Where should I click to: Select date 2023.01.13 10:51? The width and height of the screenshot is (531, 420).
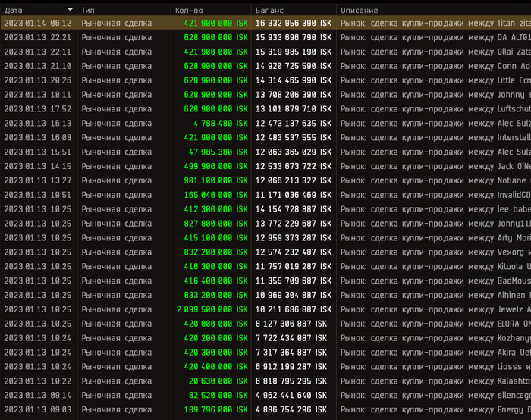(38, 195)
